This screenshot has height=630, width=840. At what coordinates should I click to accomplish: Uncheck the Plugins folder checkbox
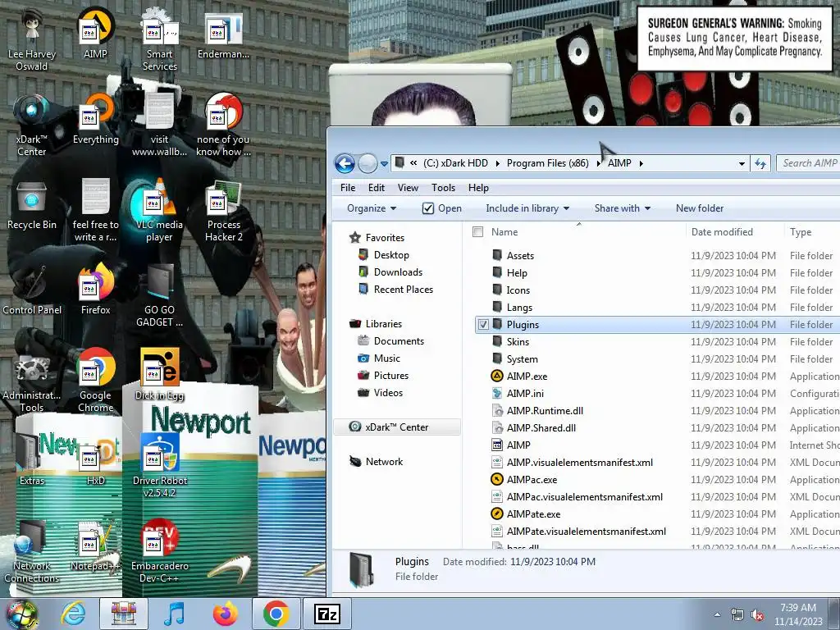483,325
